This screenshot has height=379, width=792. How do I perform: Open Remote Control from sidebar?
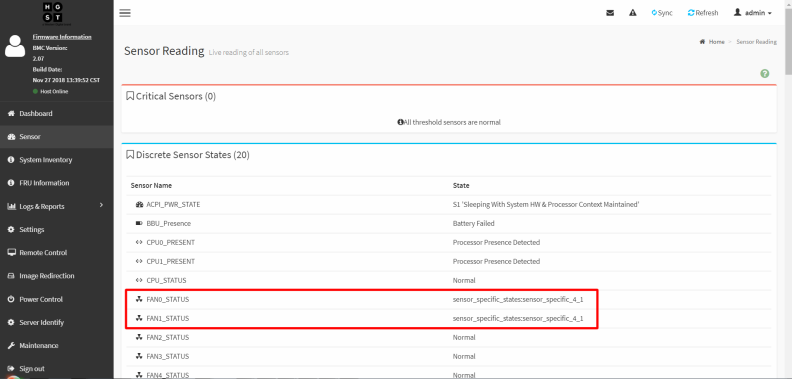click(57, 253)
